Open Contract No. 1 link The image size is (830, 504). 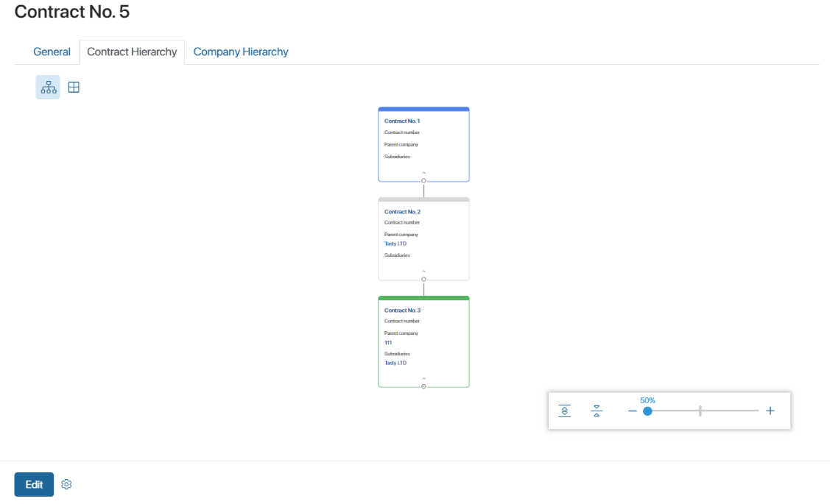point(402,121)
